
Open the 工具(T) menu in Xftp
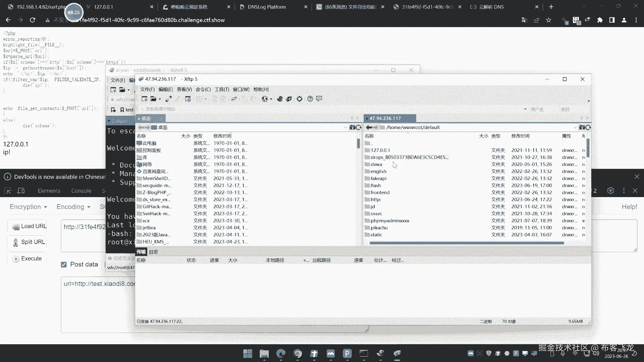[x=222, y=89]
